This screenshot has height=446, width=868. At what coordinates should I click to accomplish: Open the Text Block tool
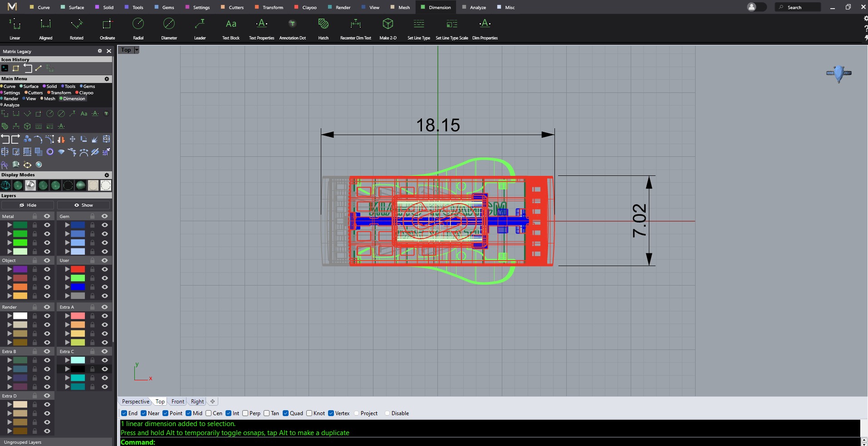tap(231, 29)
